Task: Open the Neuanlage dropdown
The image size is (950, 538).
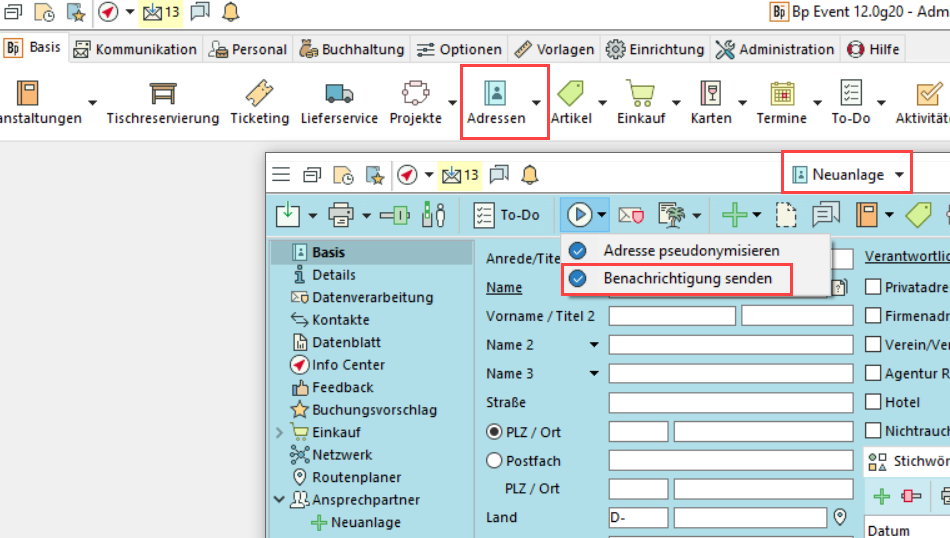Action: click(x=849, y=175)
